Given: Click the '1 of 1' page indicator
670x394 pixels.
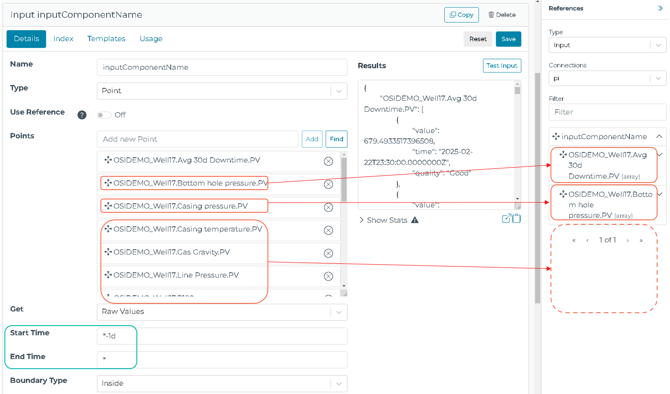Looking at the screenshot, I should coord(607,240).
